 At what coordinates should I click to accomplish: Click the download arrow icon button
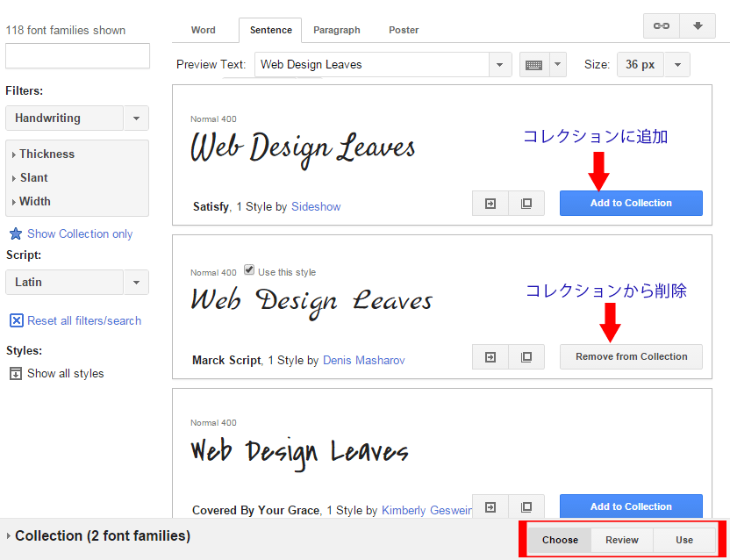pyautogui.click(x=698, y=26)
